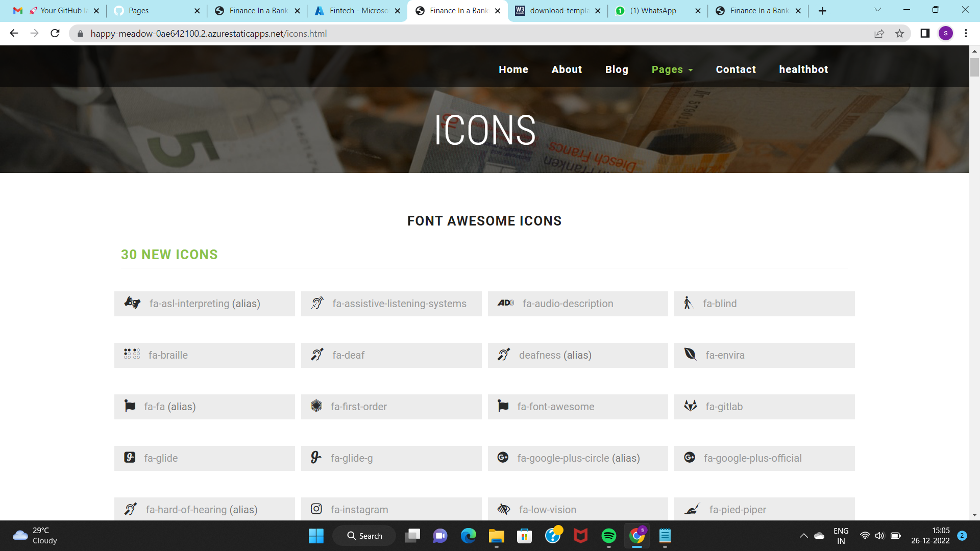This screenshot has height=551, width=980.
Task: Click the fa-first-order emblem icon
Action: point(316,406)
